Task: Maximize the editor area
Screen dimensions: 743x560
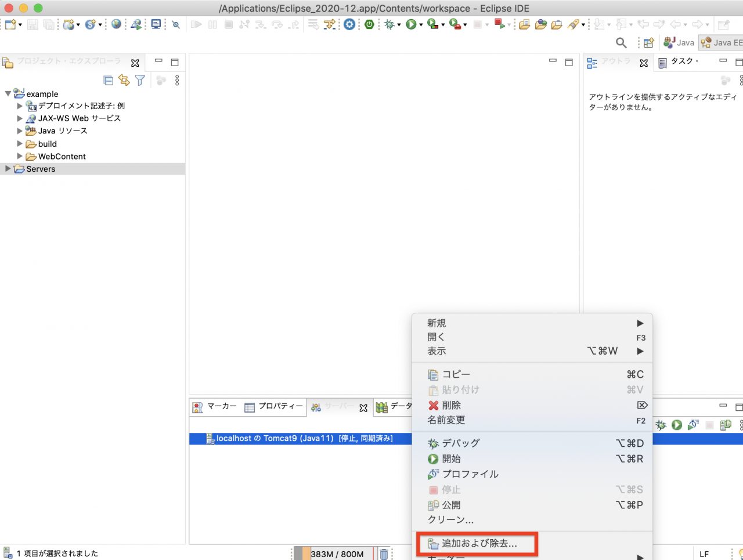Action: pos(569,62)
